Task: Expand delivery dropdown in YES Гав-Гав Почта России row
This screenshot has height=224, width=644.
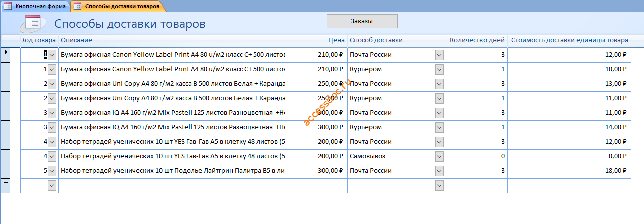Action: point(440,142)
